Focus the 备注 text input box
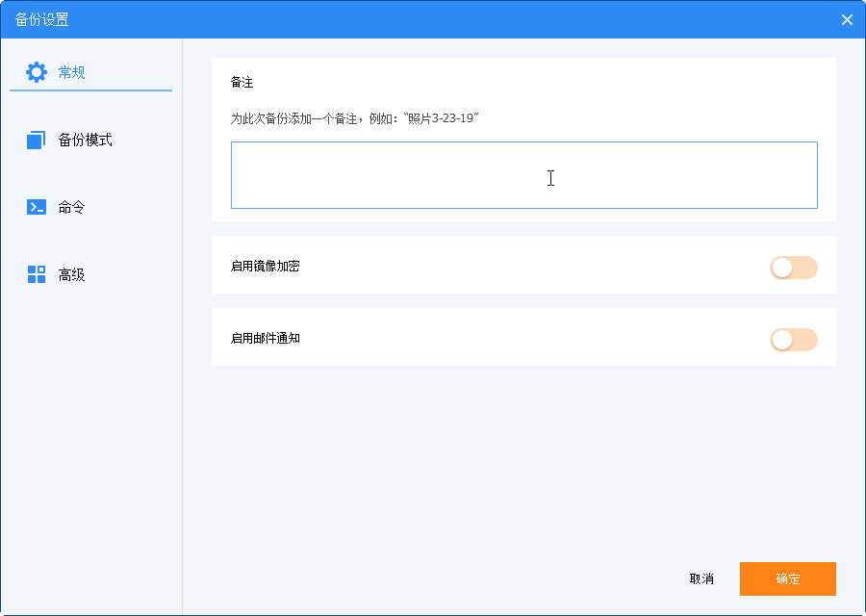 tap(524, 175)
